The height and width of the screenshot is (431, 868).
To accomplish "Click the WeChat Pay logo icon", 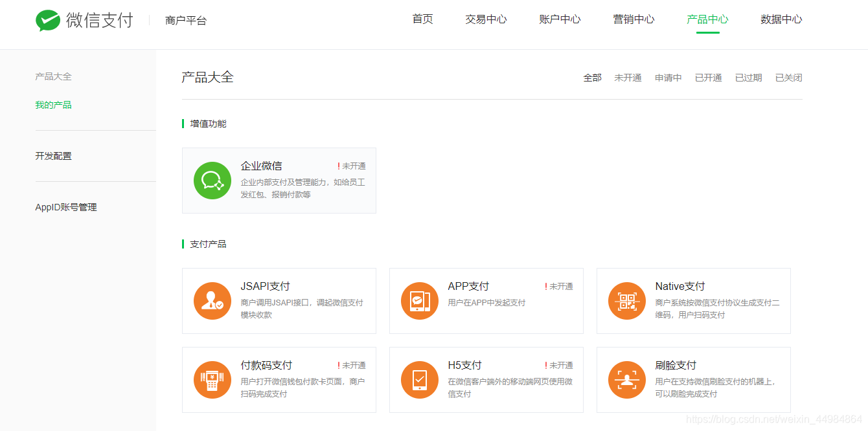I will (48, 21).
